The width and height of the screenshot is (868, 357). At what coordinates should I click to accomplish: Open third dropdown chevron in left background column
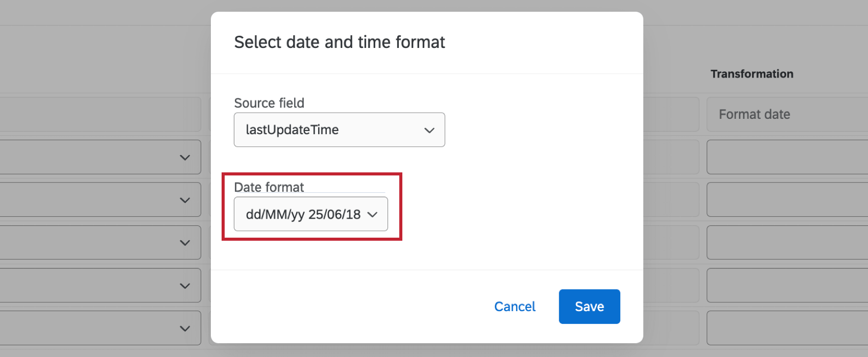185,243
